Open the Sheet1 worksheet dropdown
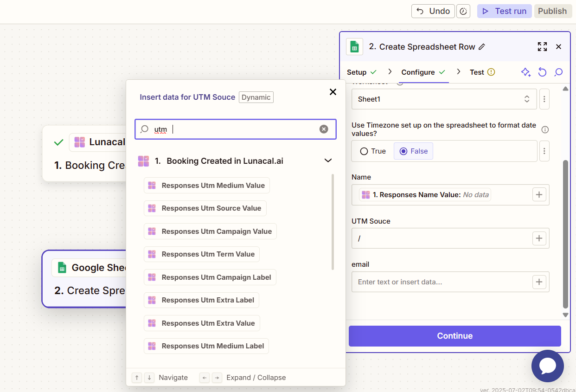 point(444,99)
